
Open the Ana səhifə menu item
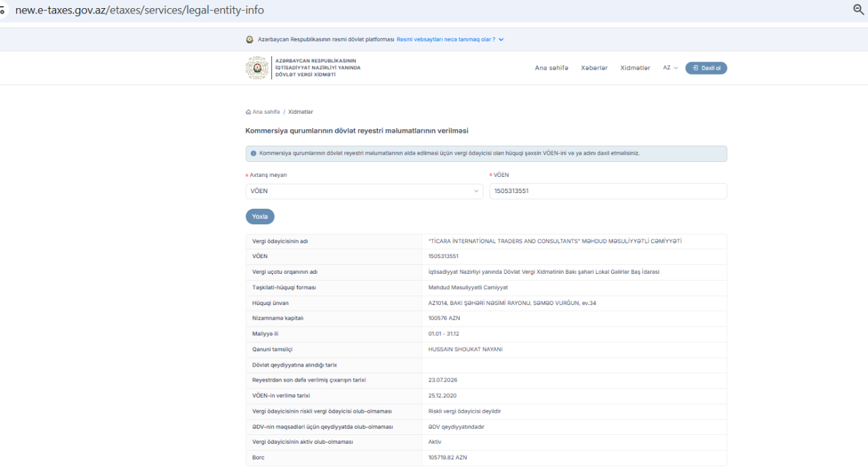point(551,68)
